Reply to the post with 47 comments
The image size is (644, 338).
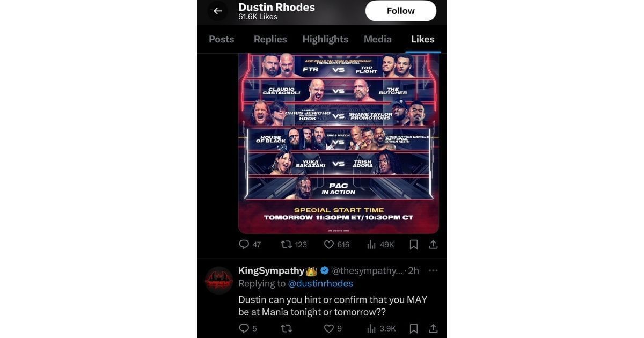[x=250, y=245]
